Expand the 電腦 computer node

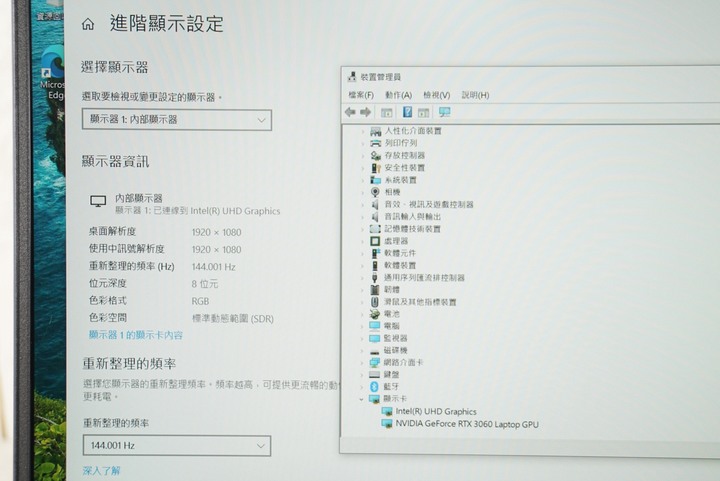pyautogui.click(x=362, y=326)
